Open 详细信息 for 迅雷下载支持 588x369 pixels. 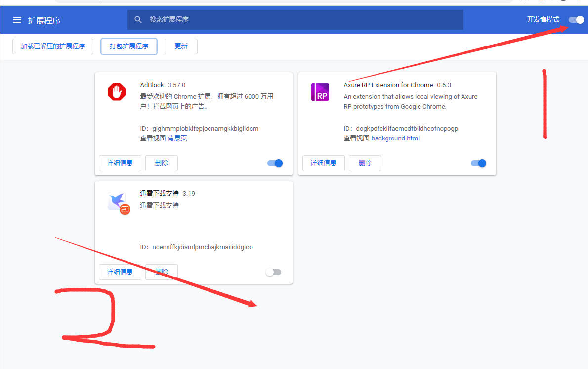[120, 272]
